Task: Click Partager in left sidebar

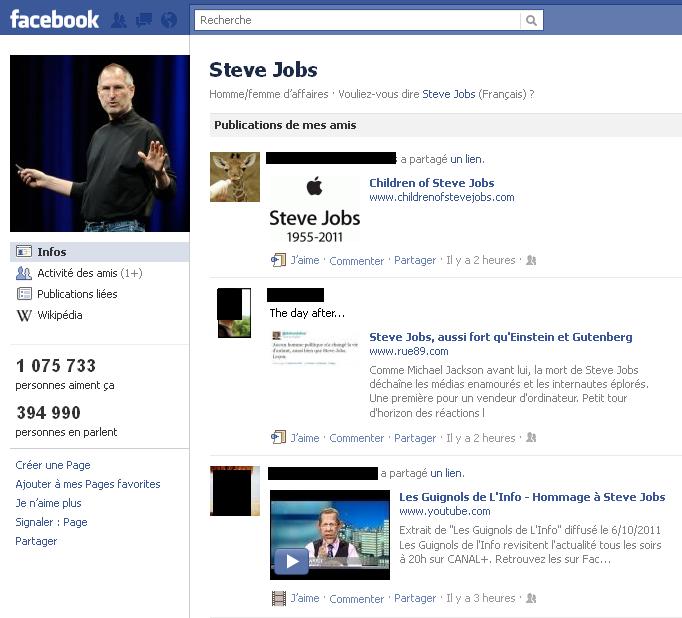Action: click(36, 541)
